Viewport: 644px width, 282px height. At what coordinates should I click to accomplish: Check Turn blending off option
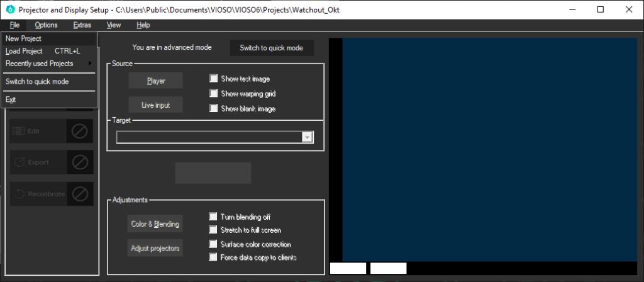pyautogui.click(x=214, y=217)
